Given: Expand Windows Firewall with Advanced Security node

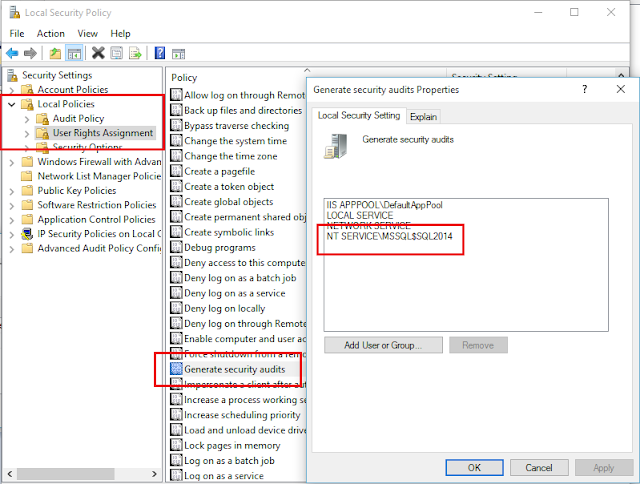Looking at the screenshot, I should click(x=12, y=162).
